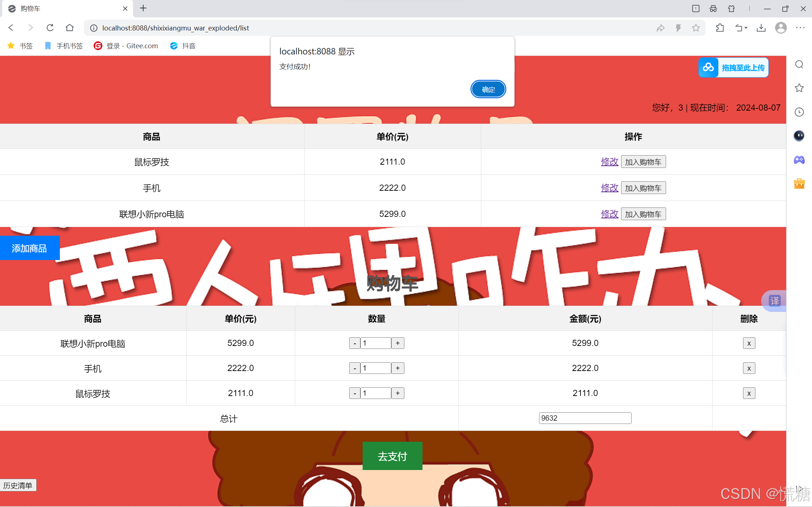Image resolution: width=812 pixels, height=507 pixels.
Task: Open the browser home page
Action: pyautogui.click(x=70, y=28)
